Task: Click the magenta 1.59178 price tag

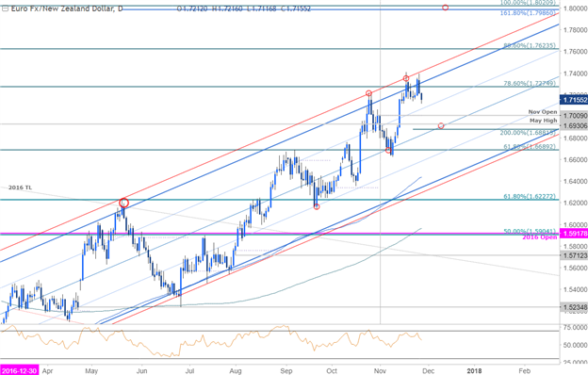Action: [573, 234]
